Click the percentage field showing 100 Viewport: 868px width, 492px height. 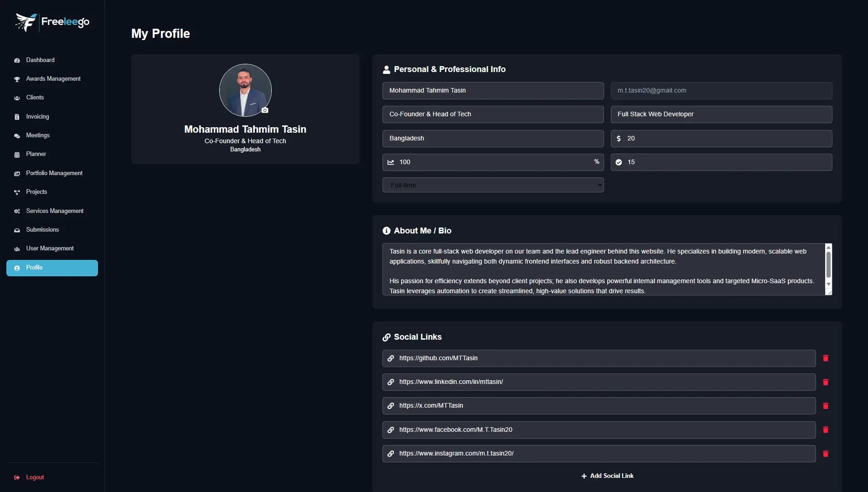[493, 162]
